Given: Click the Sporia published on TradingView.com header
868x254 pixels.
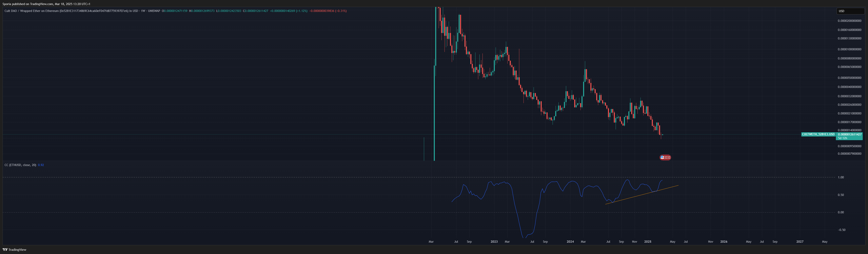Looking at the screenshot, I should point(46,4).
